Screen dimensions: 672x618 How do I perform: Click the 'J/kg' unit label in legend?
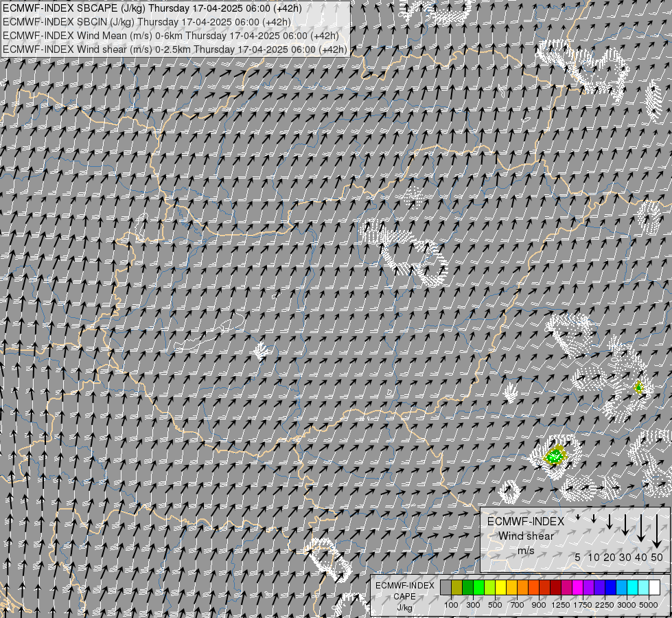[404, 608]
